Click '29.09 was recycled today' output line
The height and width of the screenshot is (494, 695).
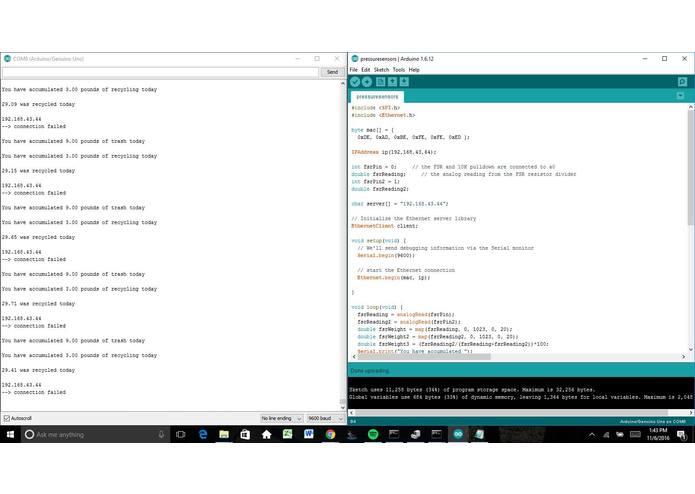[x=39, y=104]
